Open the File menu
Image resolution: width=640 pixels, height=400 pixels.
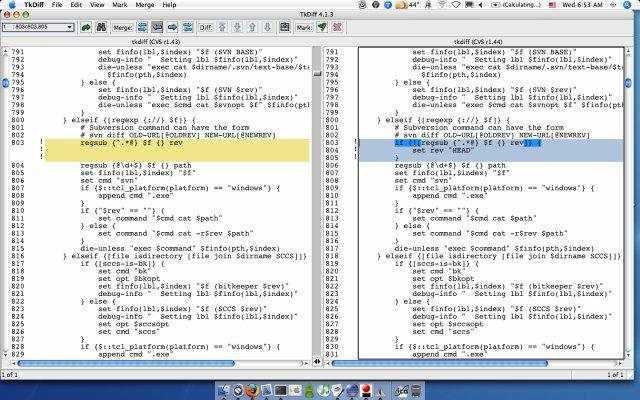point(57,5)
